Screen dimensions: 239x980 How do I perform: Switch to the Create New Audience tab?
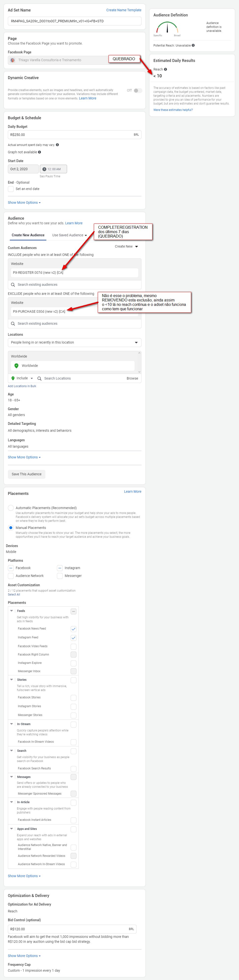click(28, 235)
